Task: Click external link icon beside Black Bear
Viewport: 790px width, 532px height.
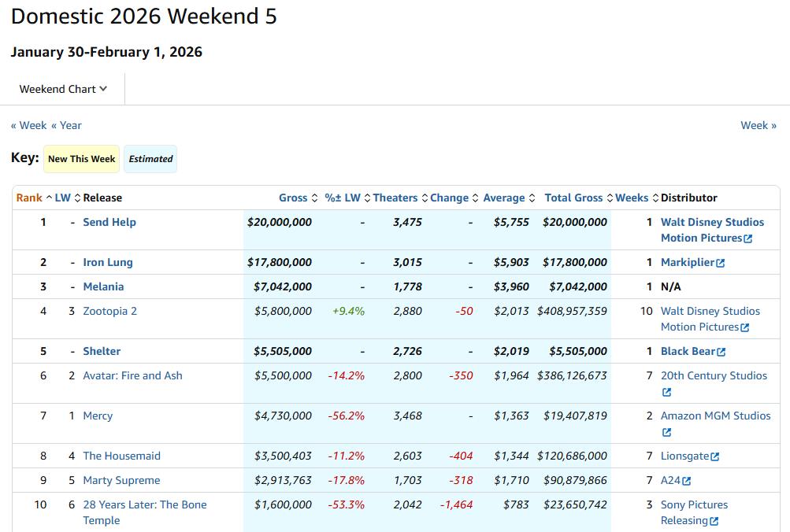Action: point(721,352)
